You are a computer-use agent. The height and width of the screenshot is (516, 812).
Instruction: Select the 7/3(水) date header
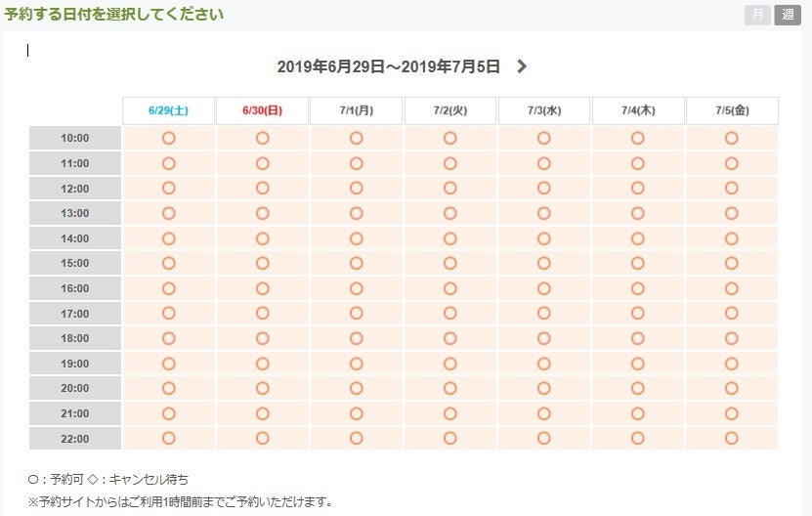[543, 110]
